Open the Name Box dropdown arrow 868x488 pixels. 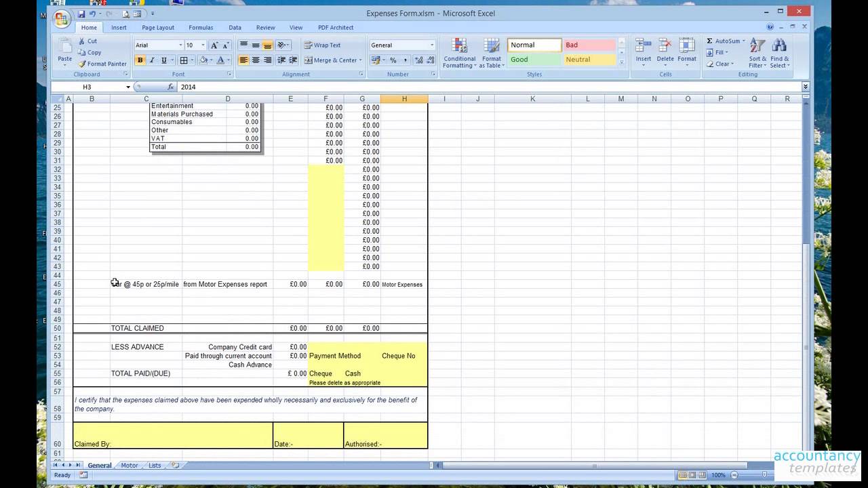[x=127, y=87]
